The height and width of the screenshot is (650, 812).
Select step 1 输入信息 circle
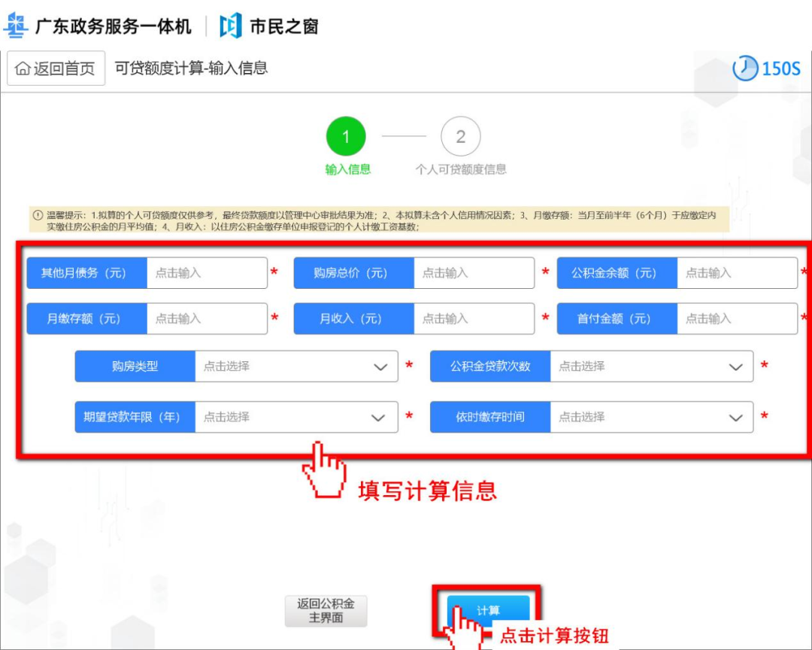(346, 136)
